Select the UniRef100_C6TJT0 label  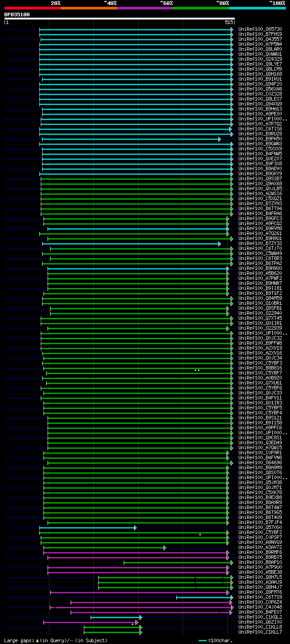pyautogui.click(x=260, y=249)
